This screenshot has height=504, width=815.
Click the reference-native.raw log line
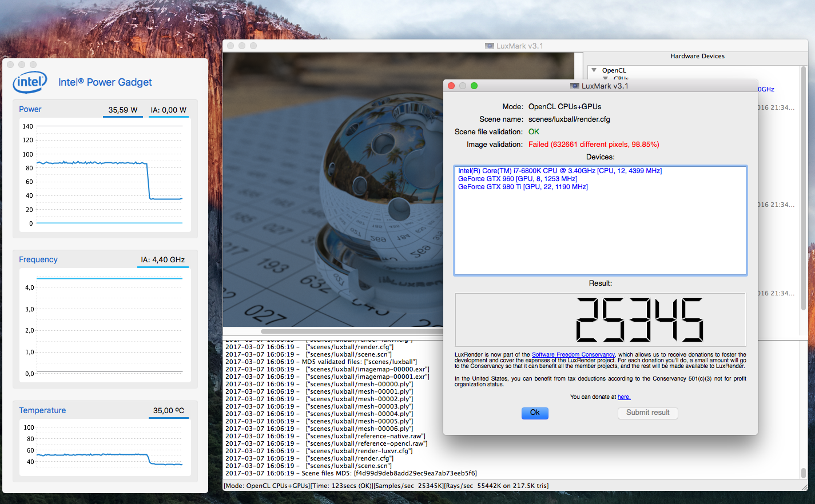(x=325, y=436)
